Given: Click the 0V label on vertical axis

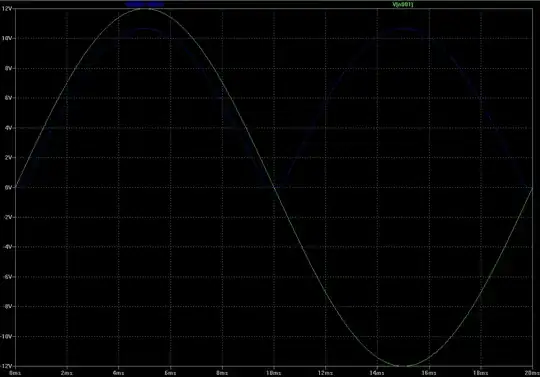Looking at the screenshot, I should [x=9, y=187].
